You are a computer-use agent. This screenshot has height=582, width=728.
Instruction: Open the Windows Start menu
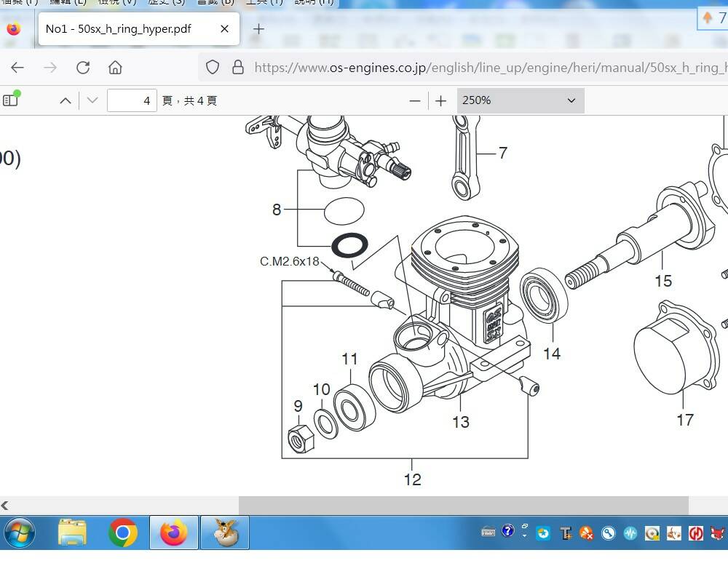[19, 533]
